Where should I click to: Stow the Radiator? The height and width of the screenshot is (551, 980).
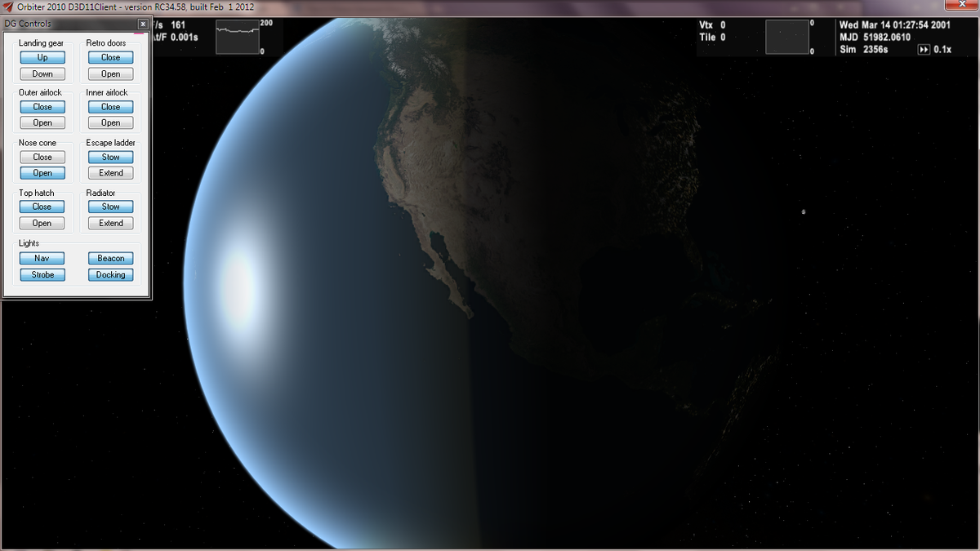[111, 207]
